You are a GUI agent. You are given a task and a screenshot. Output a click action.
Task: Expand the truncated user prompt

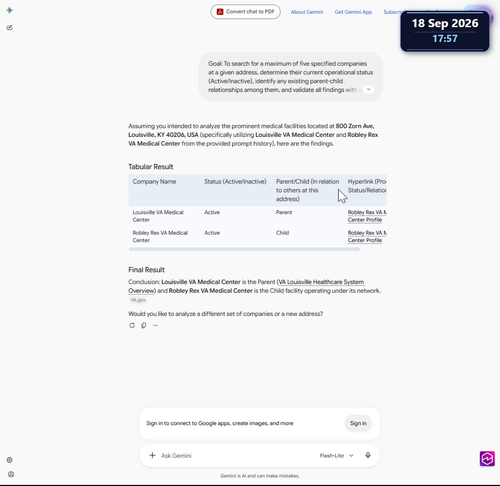(368, 89)
